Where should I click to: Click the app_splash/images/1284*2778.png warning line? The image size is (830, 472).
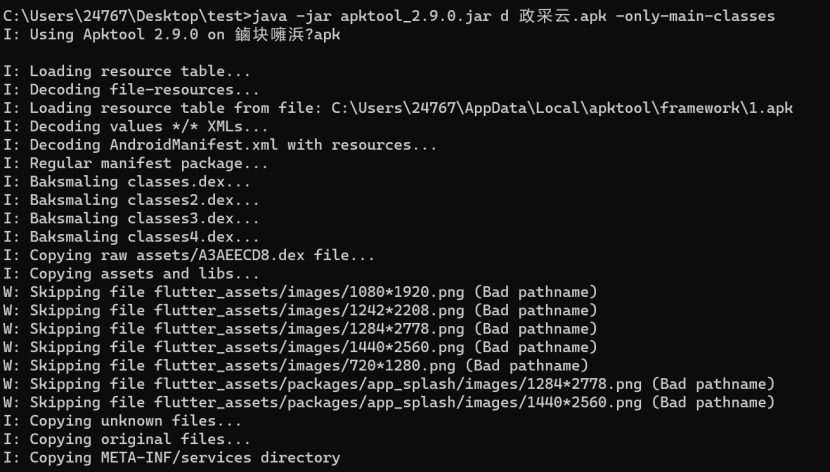390,384
